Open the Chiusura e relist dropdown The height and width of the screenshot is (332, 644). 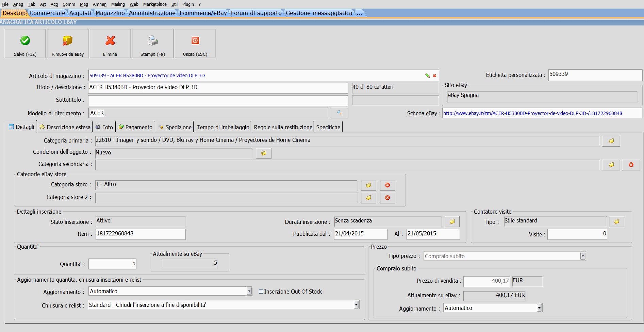tap(356, 305)
